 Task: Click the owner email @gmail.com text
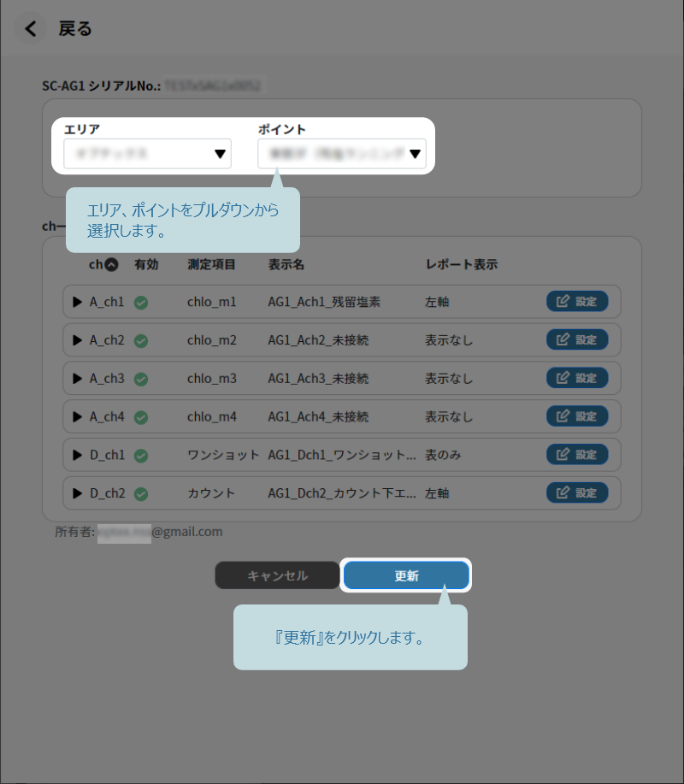click(x=187, y=532)
